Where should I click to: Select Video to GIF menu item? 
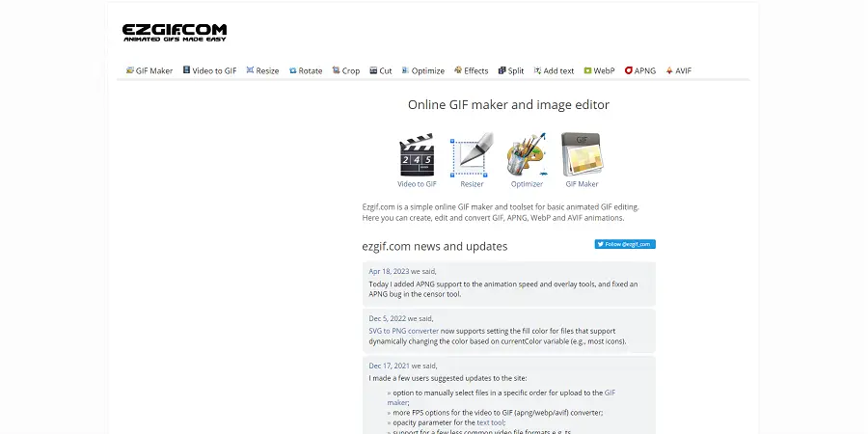(209, 70)
